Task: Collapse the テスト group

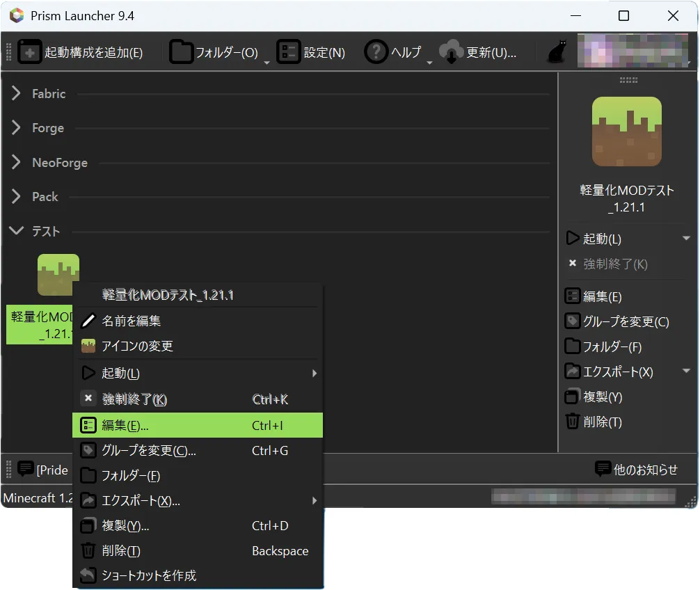Action: point(16,231)
